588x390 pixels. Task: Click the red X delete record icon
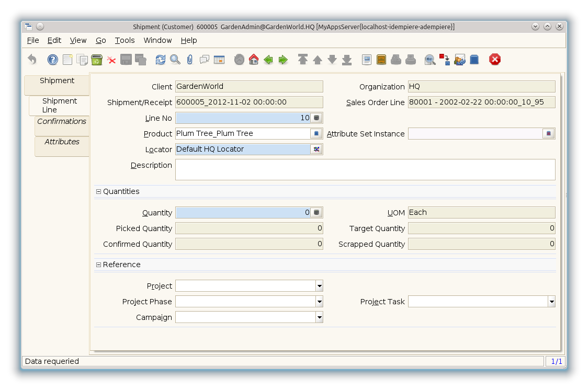111,60
